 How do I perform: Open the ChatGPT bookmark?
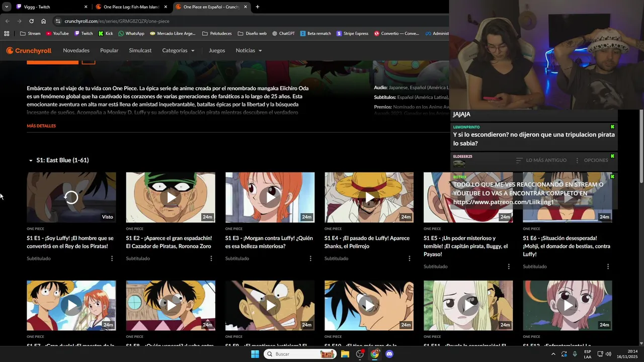click(x=284, y=34)
